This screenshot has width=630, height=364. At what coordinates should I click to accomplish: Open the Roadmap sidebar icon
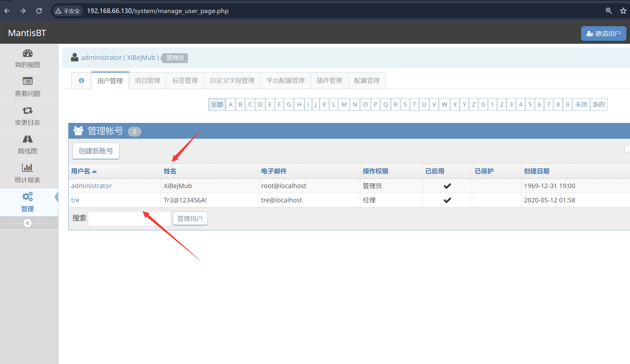click(27, 139)
